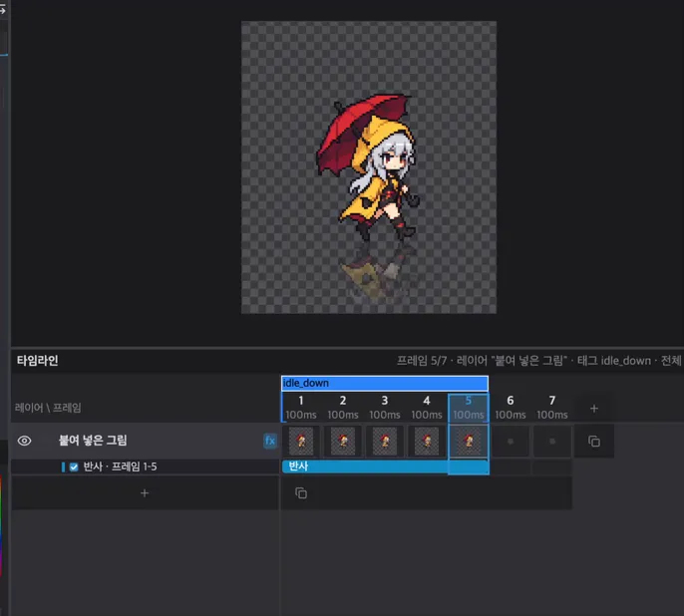Select frame 5 header
This screenshot has height=616, width=684.
[469, 408]
